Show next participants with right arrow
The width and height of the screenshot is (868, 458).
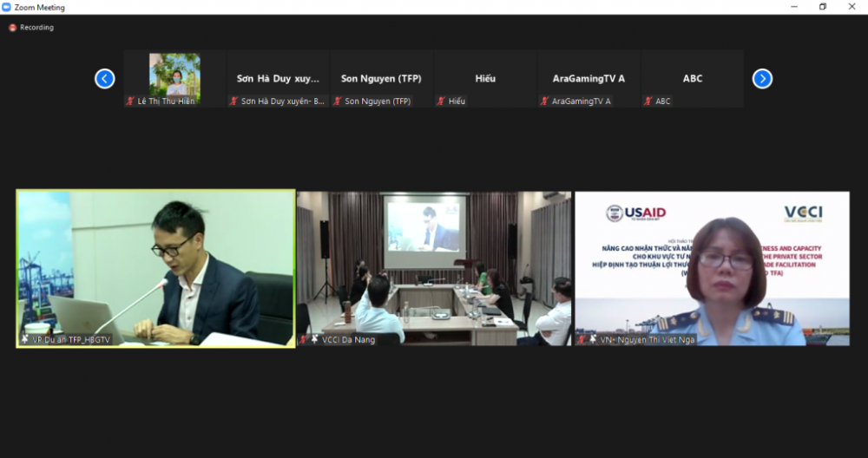click(x=762, y=79)
